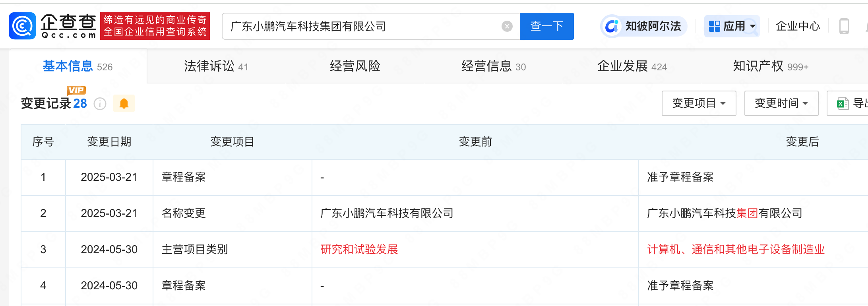This screenshot has height=306, width=868.
Task: Click the 查一下 search button
Action: (x=546, y=26)
